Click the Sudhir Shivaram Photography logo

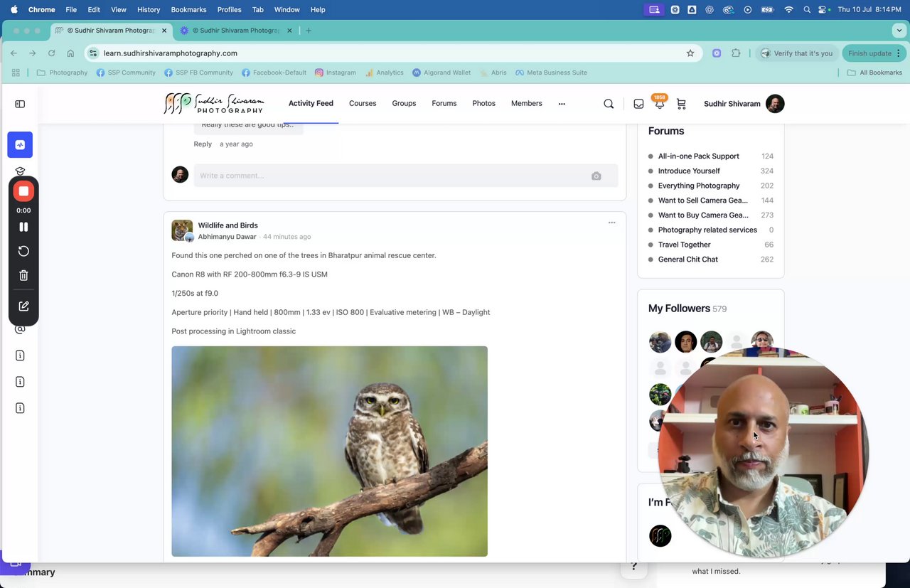pos(214,104)
